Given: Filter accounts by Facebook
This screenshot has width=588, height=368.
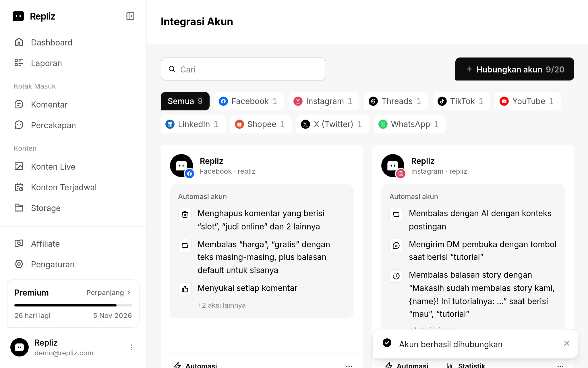Looking at the screenshot, I should click(249, 101).
